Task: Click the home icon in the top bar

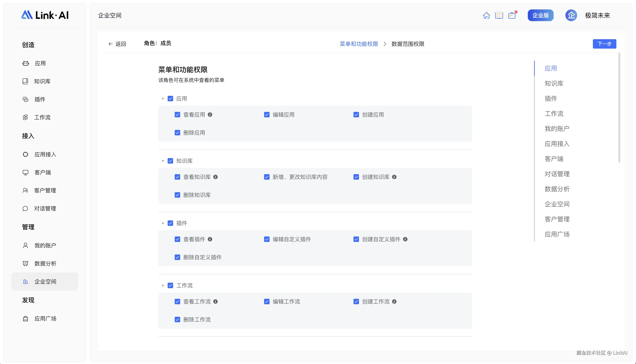Action: pos(487,15)
